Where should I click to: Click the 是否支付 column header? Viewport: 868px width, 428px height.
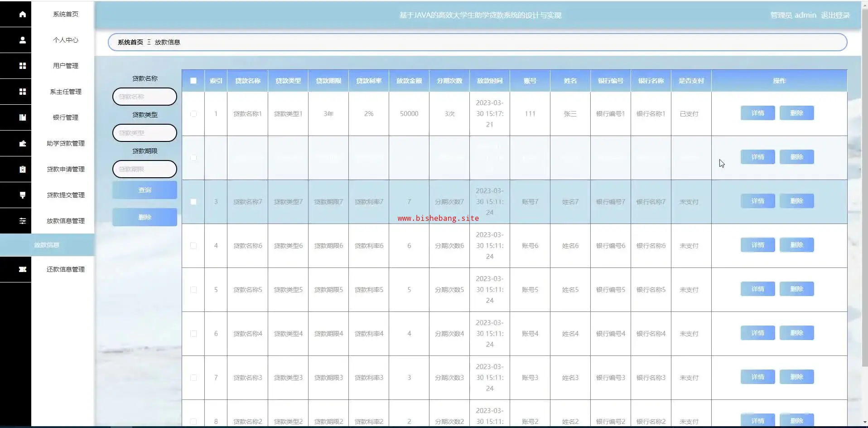(x=691, y=81)
